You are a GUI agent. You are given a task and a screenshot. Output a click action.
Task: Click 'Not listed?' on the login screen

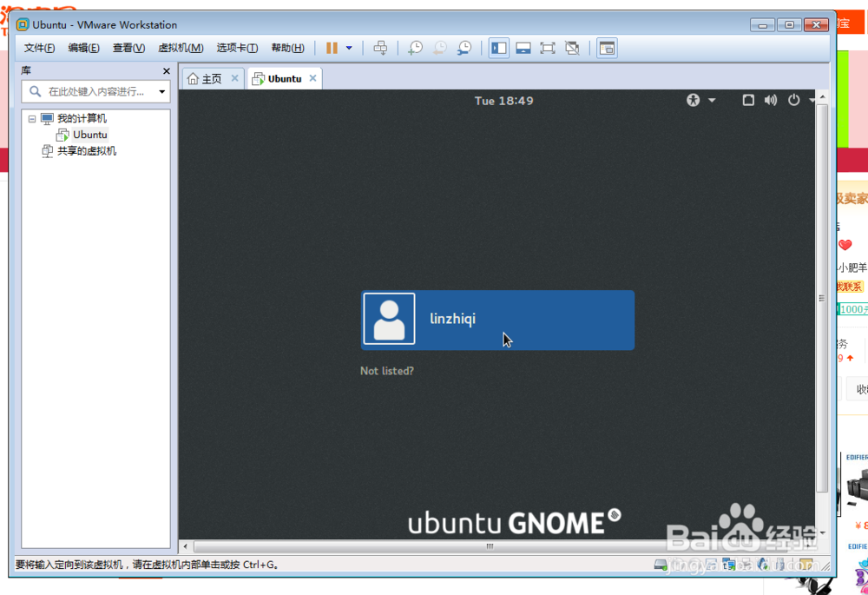pos(385,371)
